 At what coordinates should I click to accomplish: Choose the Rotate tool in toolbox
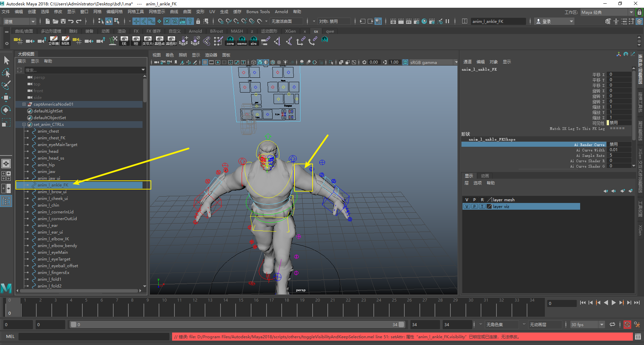click(6, 110)
